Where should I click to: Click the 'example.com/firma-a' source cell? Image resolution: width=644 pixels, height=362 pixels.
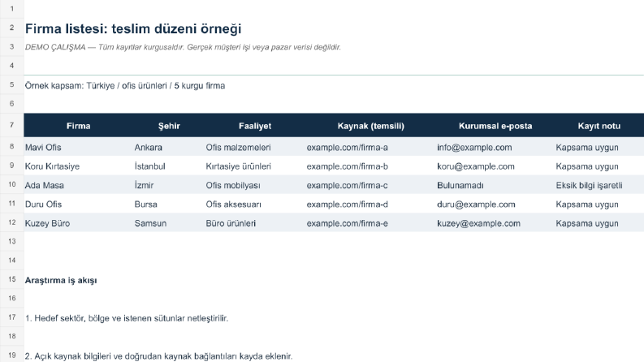pos(347,148)
